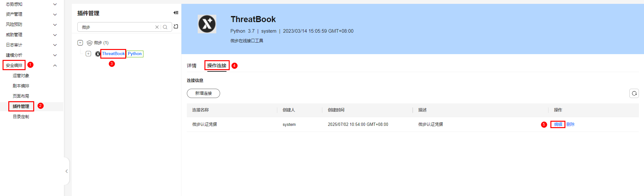Click the 2025/07/02 10:54:00 creation time cell
Viewport: 644px width, 196px height.
click(x=358, y=124)
